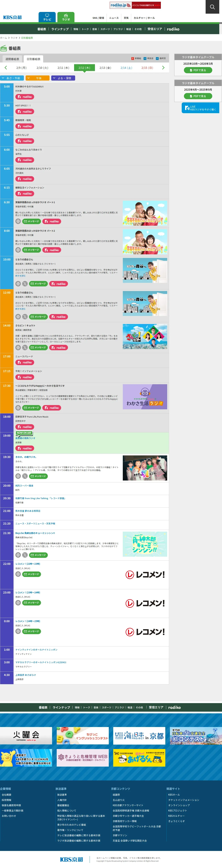Click radiko in bottom green nav bar
Image resolution: width=222 pixels, height=868 pixels.
click(175, 708)
